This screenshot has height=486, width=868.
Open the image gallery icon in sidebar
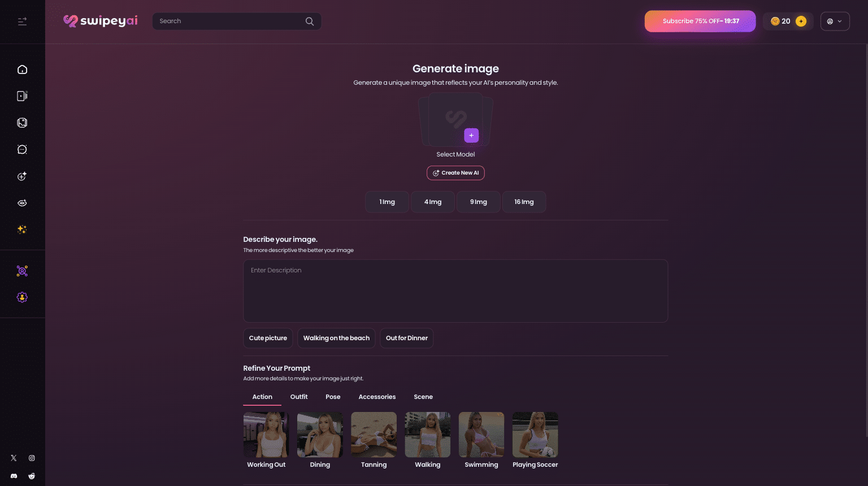(22, 123)
